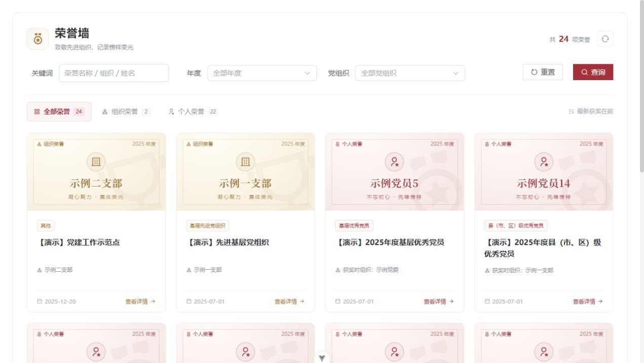
Task: Click the sort icon beside 最新获奖在前
Action: coord(571,112)
